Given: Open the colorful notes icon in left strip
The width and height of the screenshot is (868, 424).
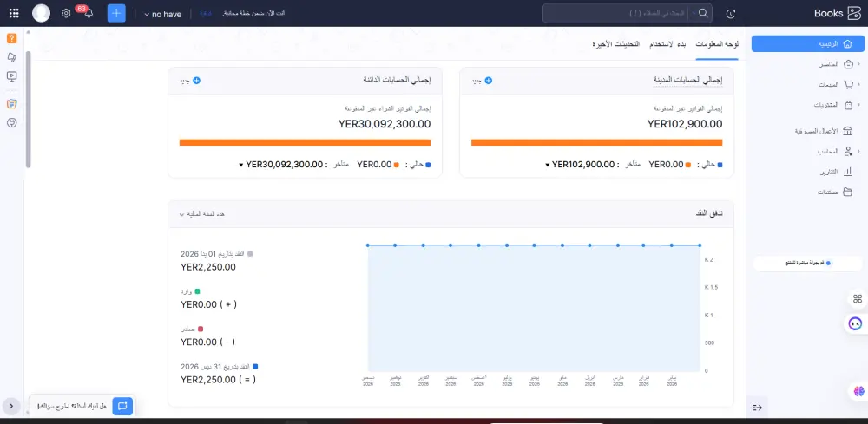Looking at the screenshot, I should [x=11, y=104].
